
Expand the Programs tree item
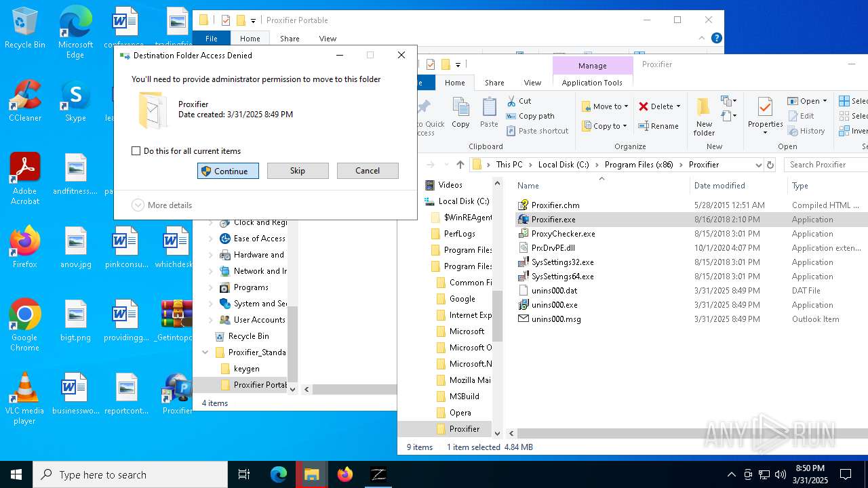click(x=210, y=287)
